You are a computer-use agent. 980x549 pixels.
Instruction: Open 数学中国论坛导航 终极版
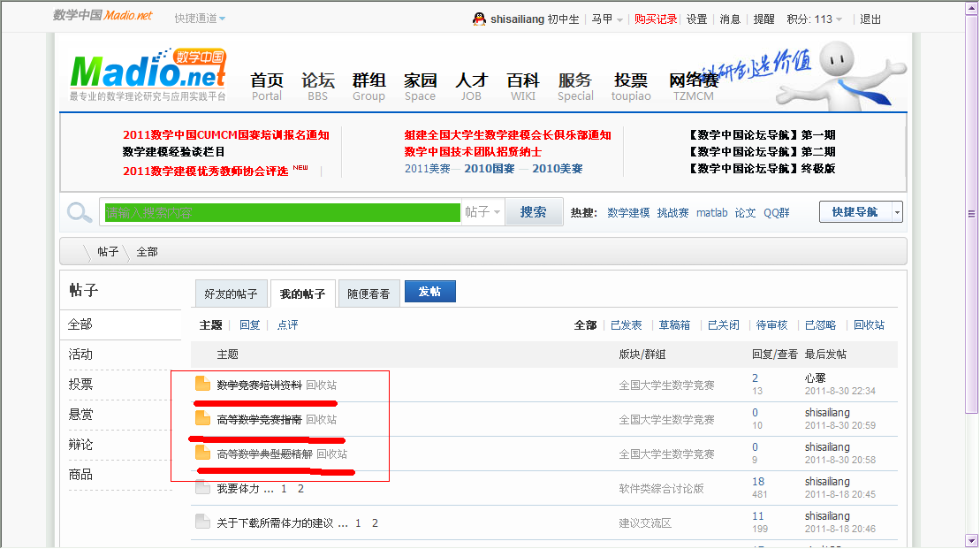pyautogui.click(x=761, y=169)
